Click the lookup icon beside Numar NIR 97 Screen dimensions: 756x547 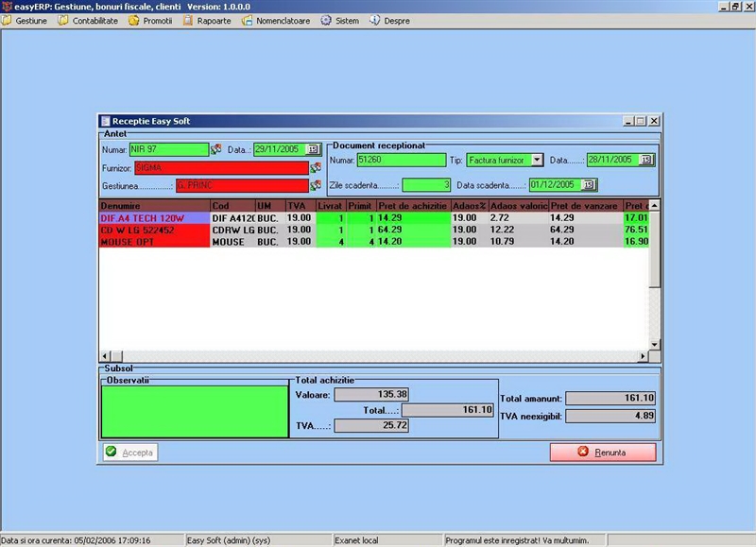pyautogui.click(x=215, y=149)
